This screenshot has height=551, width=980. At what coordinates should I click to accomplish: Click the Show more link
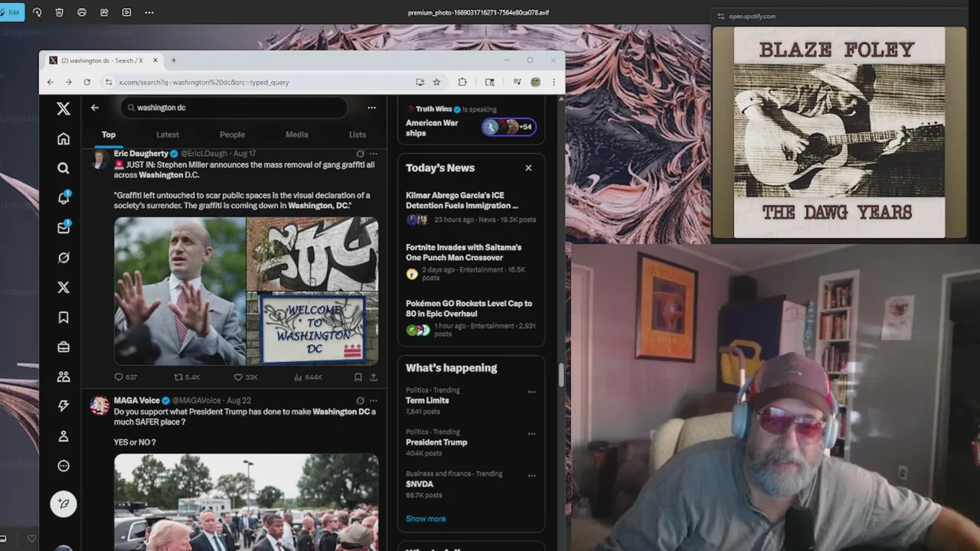tap(426, 519)
